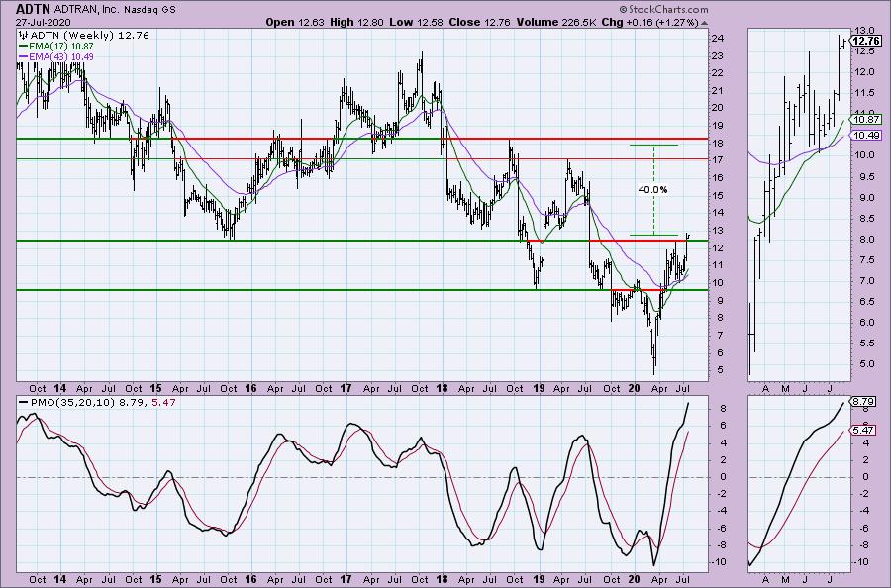The height and width of the screenshot is (588, 891).
Task: Click the boxed 12.76 last price label
Action: click(866, 41)
